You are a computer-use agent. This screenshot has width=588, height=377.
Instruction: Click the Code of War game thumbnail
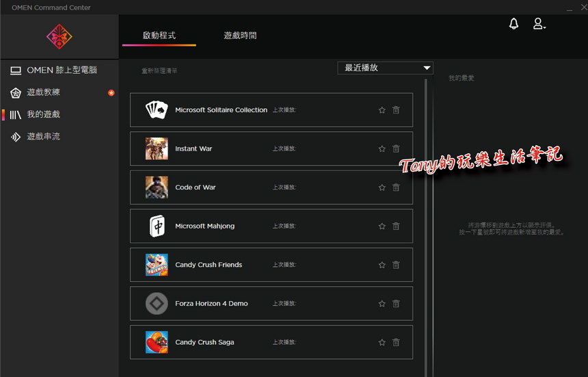(157, 187)
